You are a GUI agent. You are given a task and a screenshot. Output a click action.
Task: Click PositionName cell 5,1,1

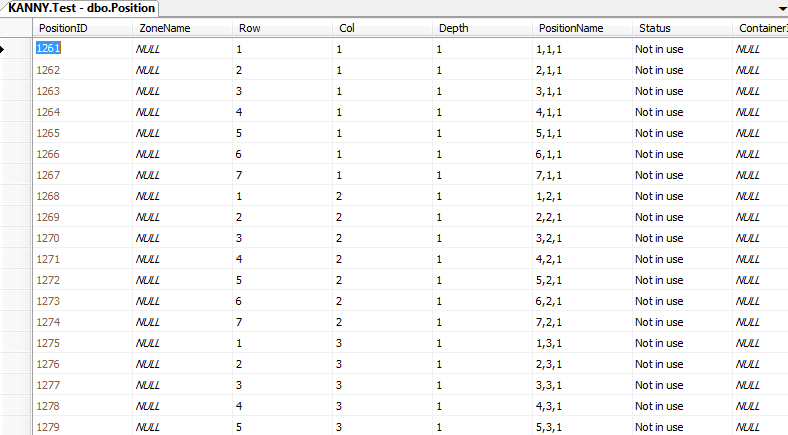point(582,134)
